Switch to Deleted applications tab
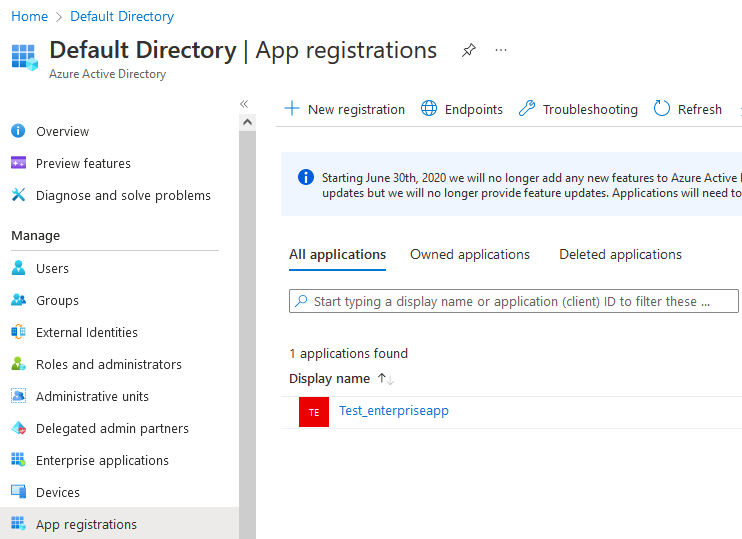This screenshot has width=742, height=539. [x=620, y=255]
